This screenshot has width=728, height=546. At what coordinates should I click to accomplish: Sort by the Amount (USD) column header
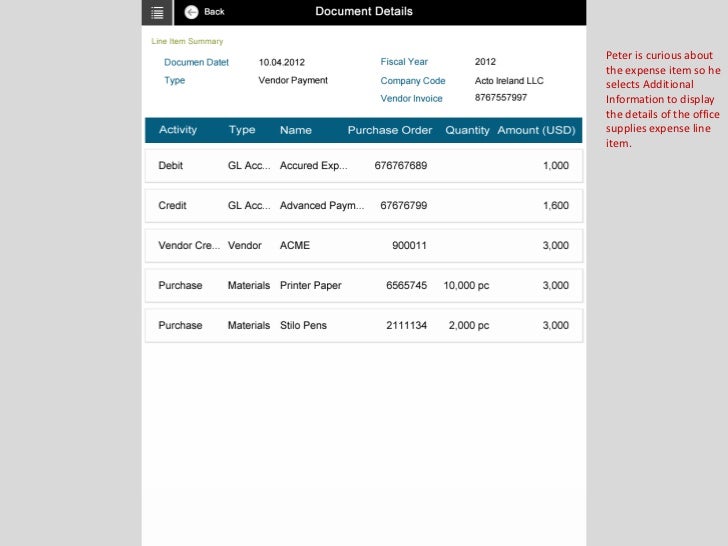point(536,130)
